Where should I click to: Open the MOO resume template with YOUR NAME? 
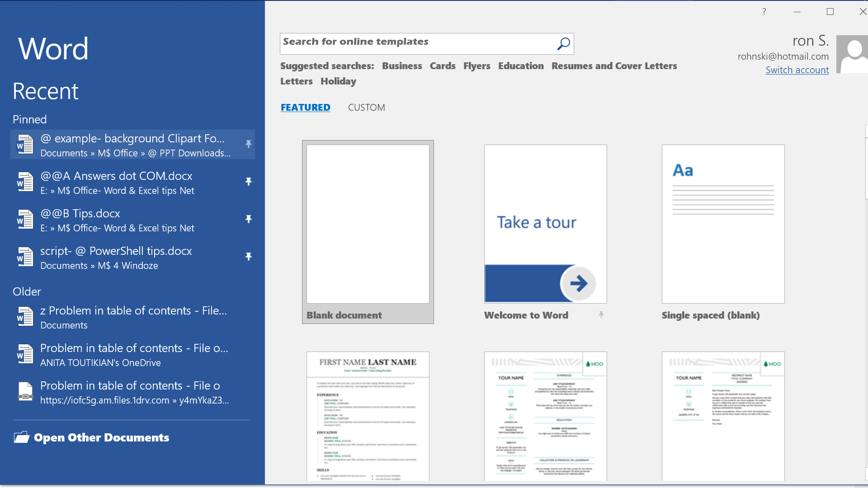click(546, 416)
